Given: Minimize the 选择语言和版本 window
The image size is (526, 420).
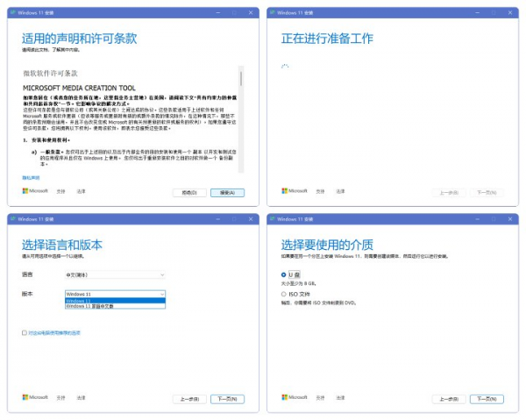Looking at the screenshot, I should pos(218,218).
